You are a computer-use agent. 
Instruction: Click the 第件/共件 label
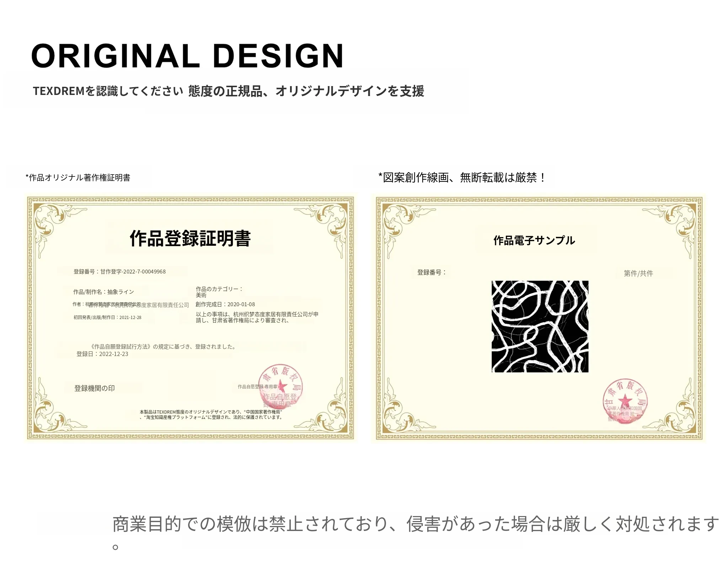tap(638, 273)
